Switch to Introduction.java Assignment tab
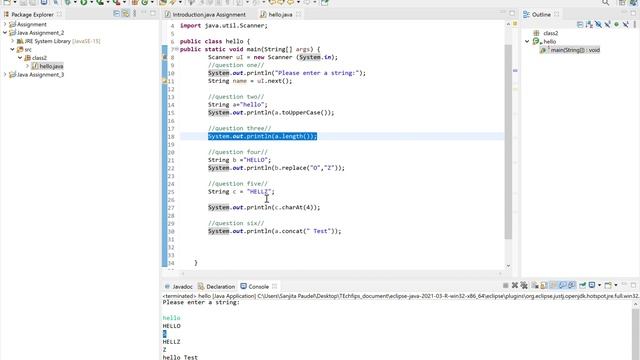The width and height of the screenshot is (640, 360). click(x=205, y=14)
